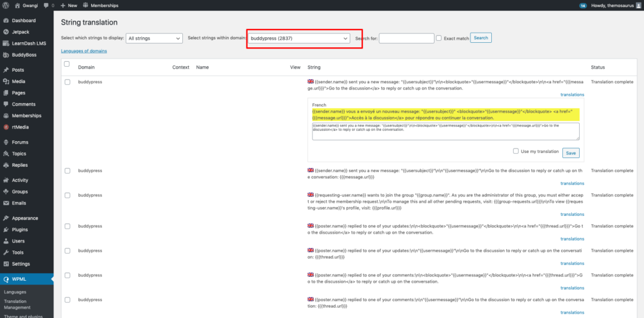The width and height of the screenshot is (644, 318).
Task: Click the rtMedia red icon
Action: [x=6, y=127]
